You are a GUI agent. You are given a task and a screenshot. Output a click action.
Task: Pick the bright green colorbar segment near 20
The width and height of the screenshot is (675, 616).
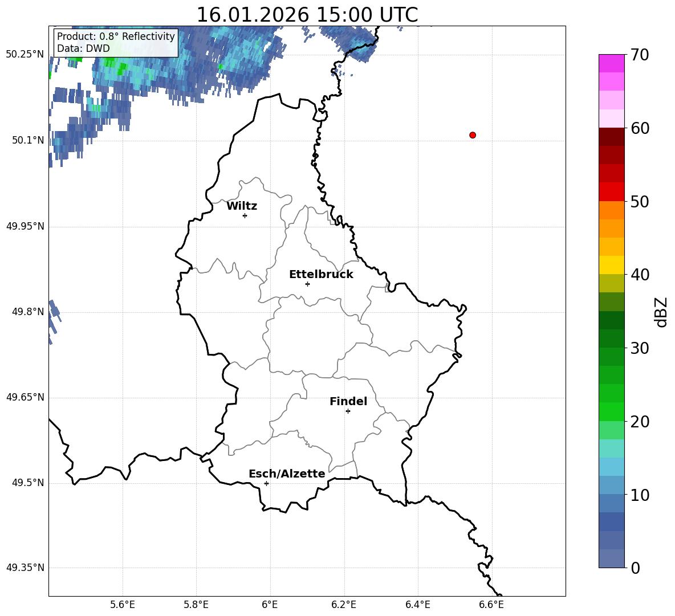611,411
